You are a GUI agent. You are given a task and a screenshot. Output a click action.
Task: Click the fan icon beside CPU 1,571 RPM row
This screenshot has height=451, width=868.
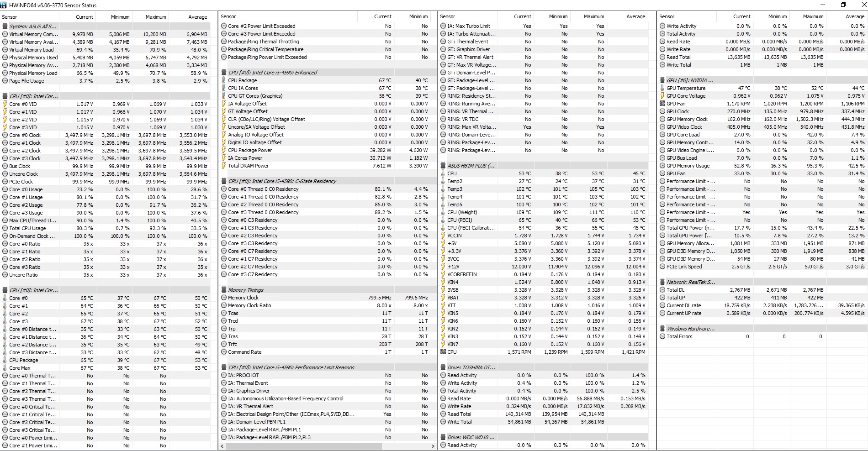point(443,352)
